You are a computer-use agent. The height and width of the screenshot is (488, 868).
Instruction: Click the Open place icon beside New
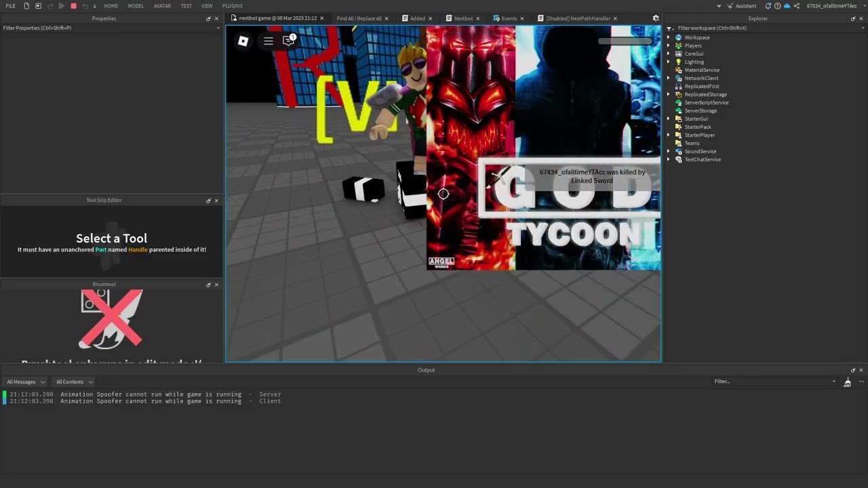tap(38, 6)
